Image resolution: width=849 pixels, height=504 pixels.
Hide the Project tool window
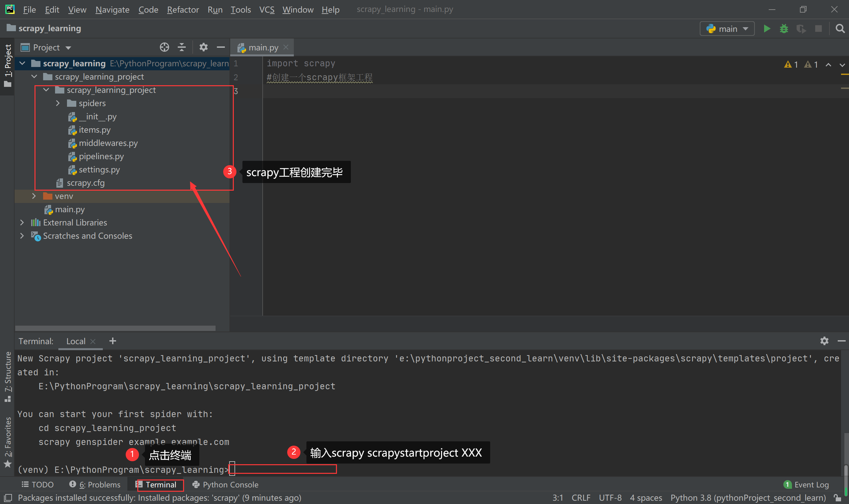(221, 47)
